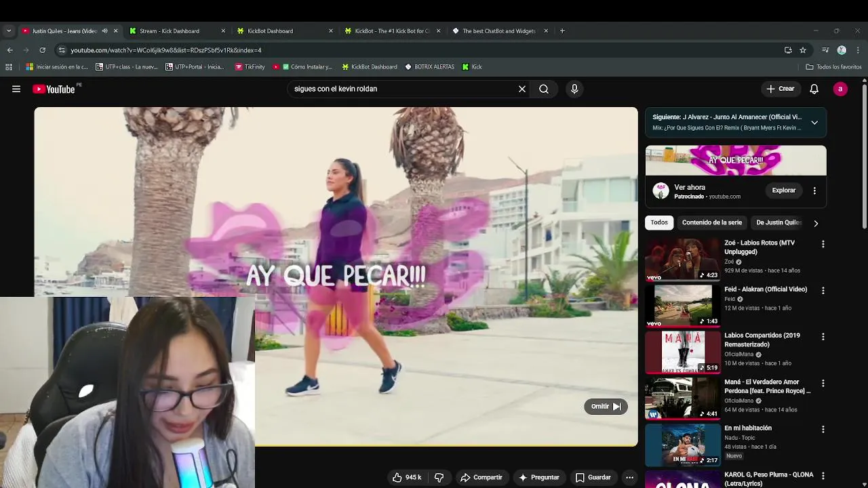The height and width of the screenshot is (488, 868).
Task: Click the Explorar ad button
Action: coord(783,190)
